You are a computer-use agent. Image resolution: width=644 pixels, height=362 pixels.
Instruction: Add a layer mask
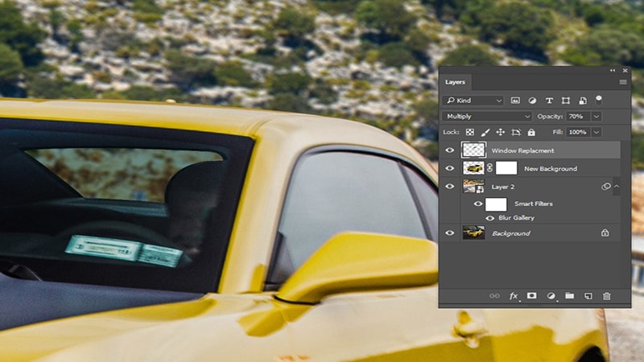[532, 295]
